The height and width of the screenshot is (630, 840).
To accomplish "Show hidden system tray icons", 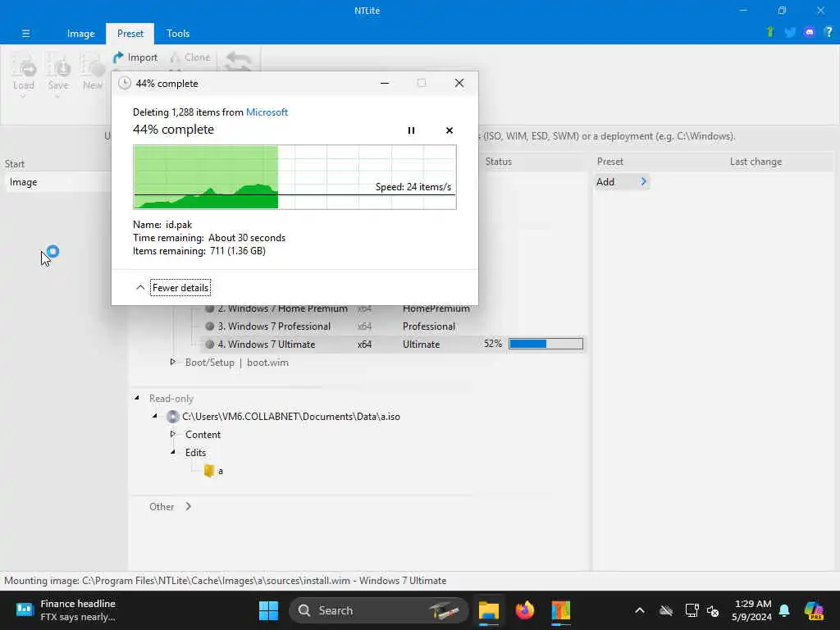I will coord(640,610).
